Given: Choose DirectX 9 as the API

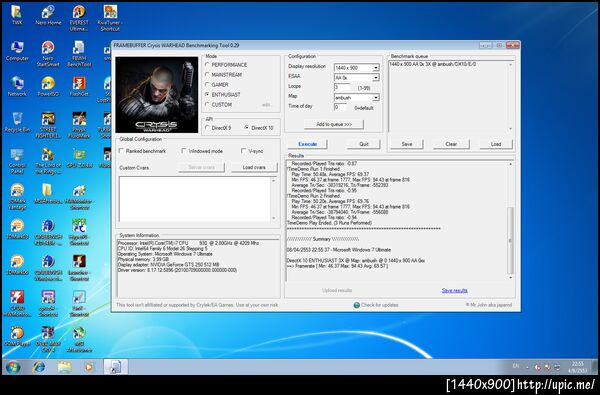Looking at the screenshot, I should tap(207, 127).
